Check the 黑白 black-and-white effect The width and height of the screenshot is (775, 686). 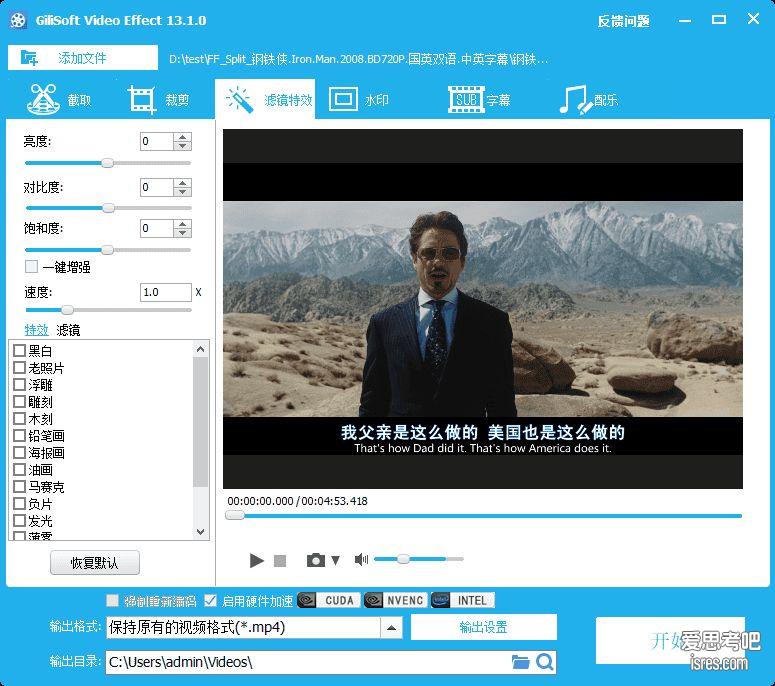(x=19, y=351)
